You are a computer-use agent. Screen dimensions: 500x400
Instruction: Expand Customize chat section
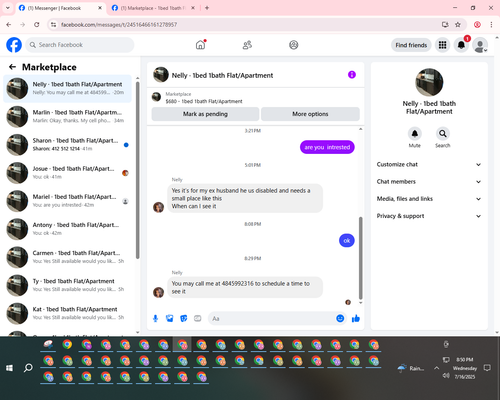click(x=429, y=164)
